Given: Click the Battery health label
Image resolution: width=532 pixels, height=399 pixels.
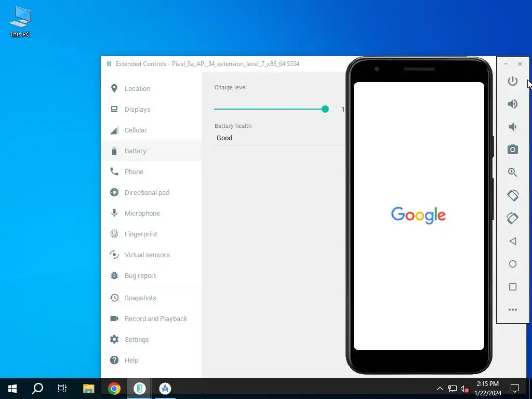Looking at the screenshot, I should point(233,126).
